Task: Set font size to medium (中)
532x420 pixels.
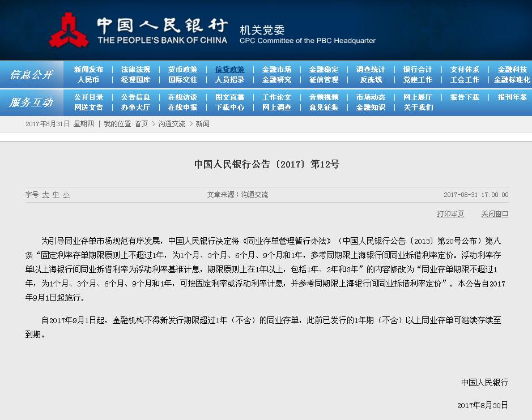Action: (56, 195)
